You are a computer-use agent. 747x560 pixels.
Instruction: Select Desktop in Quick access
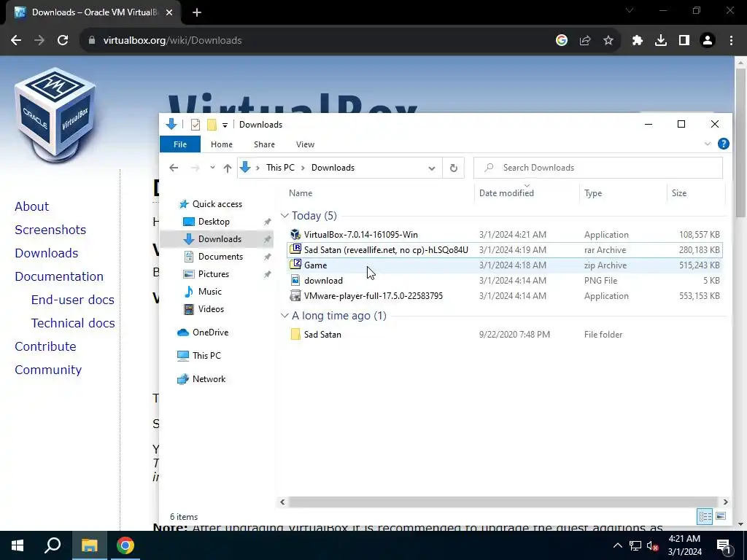point(214,222)
